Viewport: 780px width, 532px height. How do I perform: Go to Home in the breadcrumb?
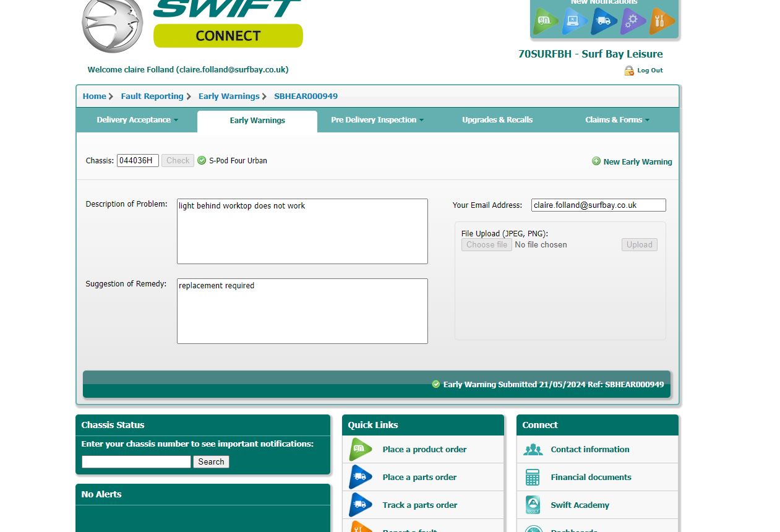[x=95, y=96]
